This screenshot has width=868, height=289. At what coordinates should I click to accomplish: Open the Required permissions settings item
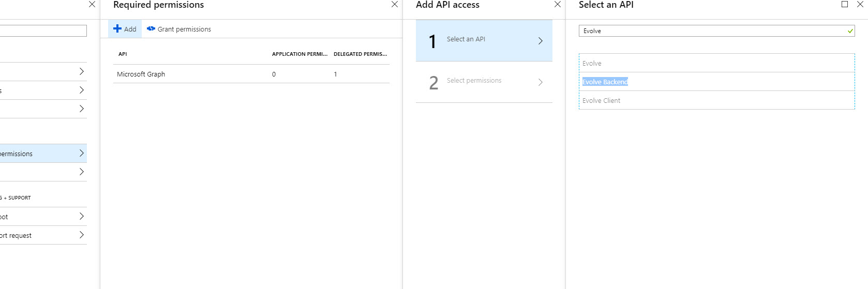43,154
